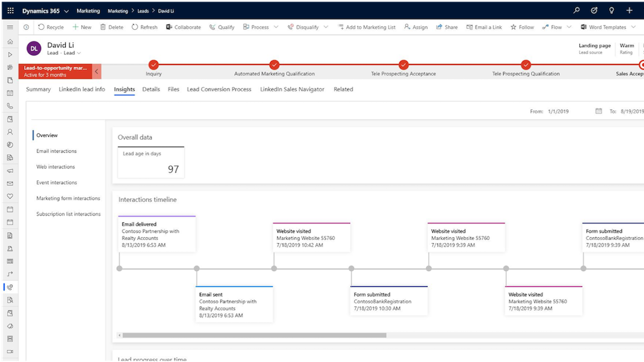Click Website visited card at 10:42 AM
The height and width of the screenshot is (362, 644).
click(312, 237)
